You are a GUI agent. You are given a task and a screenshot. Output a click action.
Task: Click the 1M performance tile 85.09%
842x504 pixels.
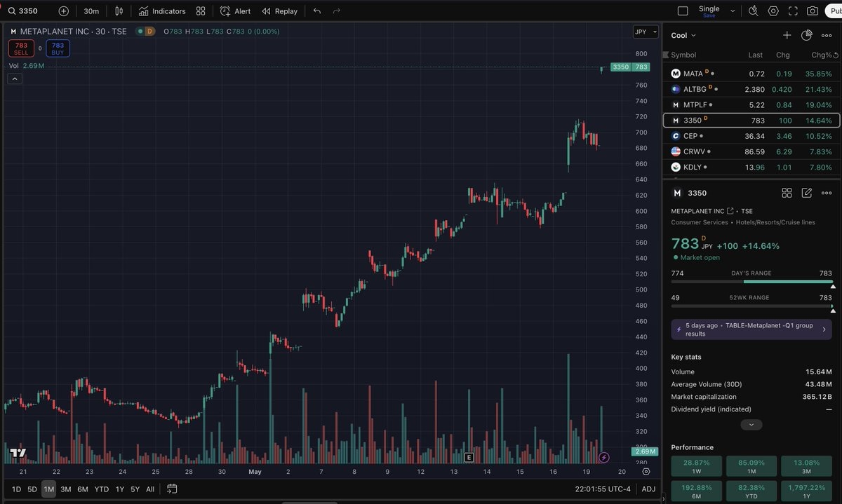[x=751, y=466]
